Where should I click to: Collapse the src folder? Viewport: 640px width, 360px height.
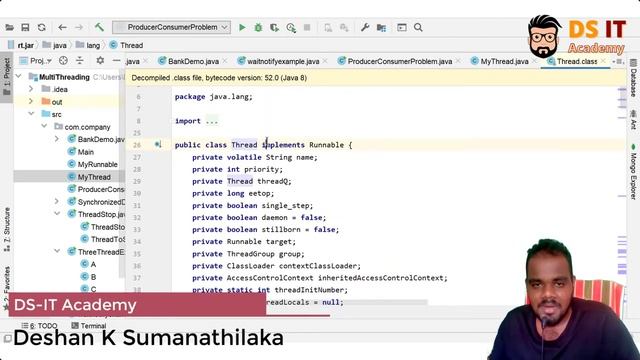[x=31, y=114]
